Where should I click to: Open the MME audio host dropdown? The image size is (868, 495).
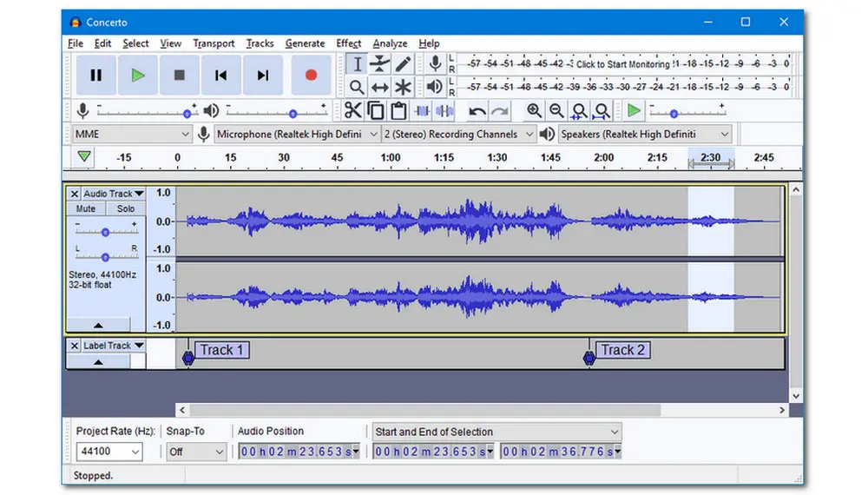tap(130, 134)
